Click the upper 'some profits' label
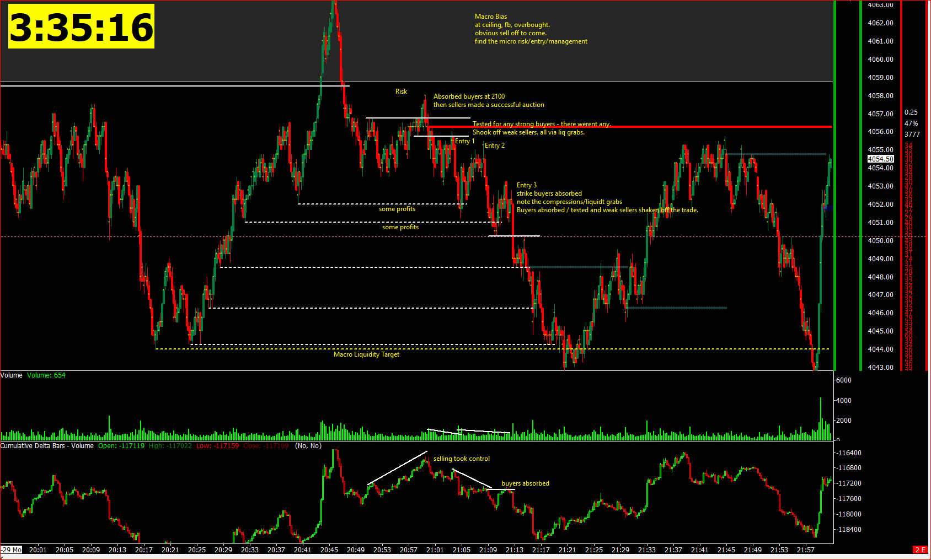 pyautogui.click(x=397, y=209)
